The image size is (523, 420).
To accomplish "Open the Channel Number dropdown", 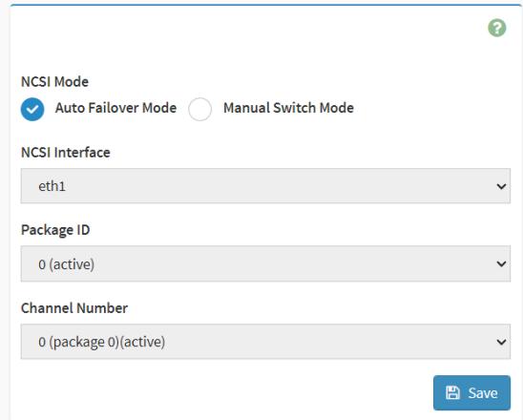I will click(x=265, y=342).
